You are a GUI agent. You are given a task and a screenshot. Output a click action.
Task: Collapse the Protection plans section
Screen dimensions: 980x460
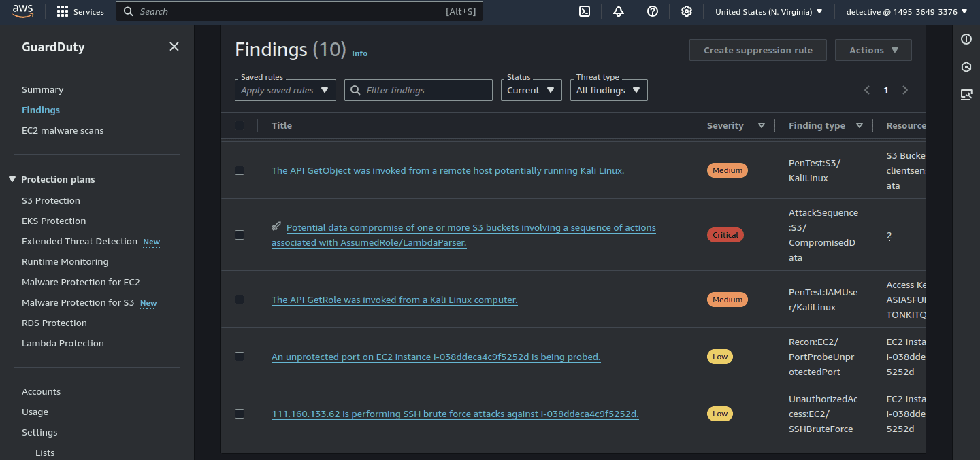[12, 179]
